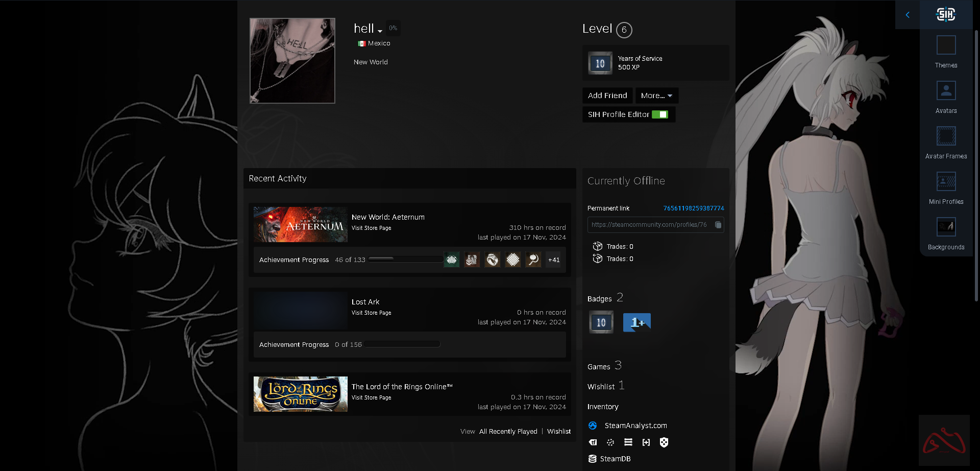Open the Inventory section
The image size is (980, 471).
click(x=603, y=407)
